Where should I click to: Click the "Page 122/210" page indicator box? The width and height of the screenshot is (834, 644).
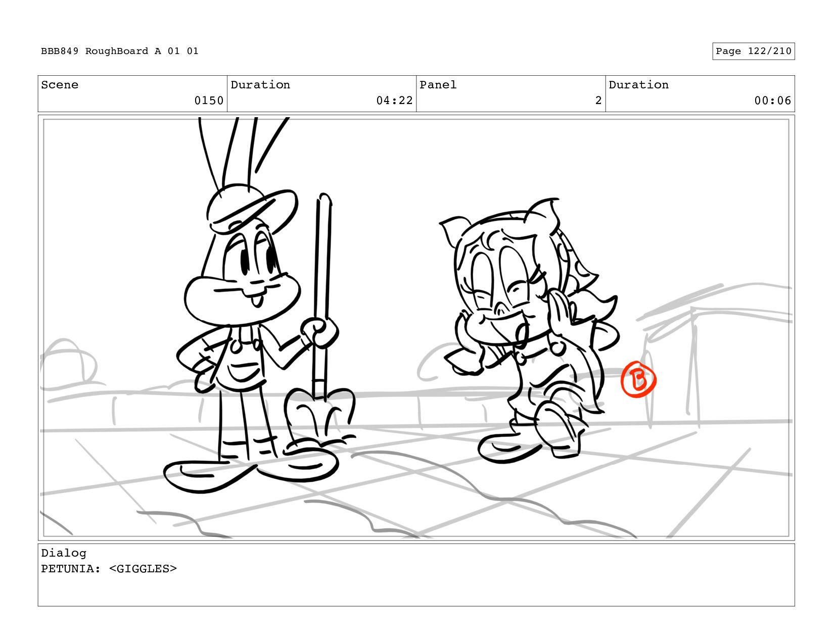[x=753, y=51]
